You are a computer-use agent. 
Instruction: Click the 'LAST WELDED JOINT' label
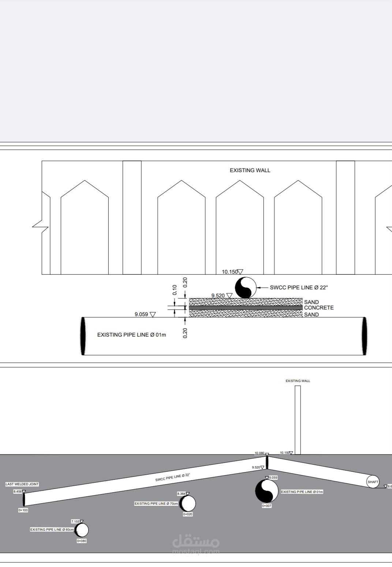[22, 484]
